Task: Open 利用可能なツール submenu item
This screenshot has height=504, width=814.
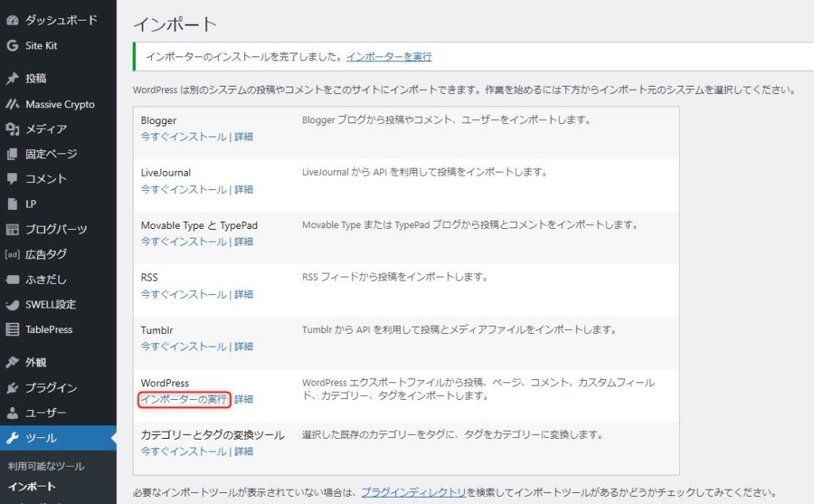Action: pyautogui.click(x=46, y=466)
